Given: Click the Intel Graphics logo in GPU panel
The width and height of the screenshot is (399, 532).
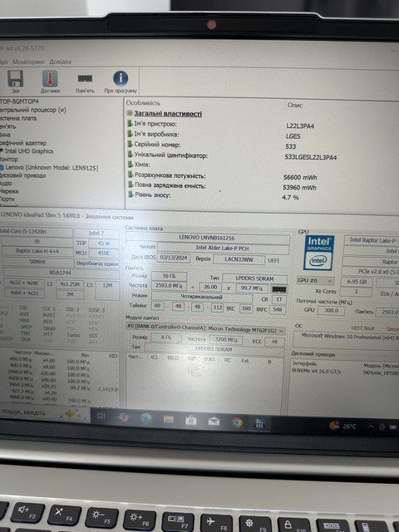Looking at the screenshot, I should pos(319,253).
